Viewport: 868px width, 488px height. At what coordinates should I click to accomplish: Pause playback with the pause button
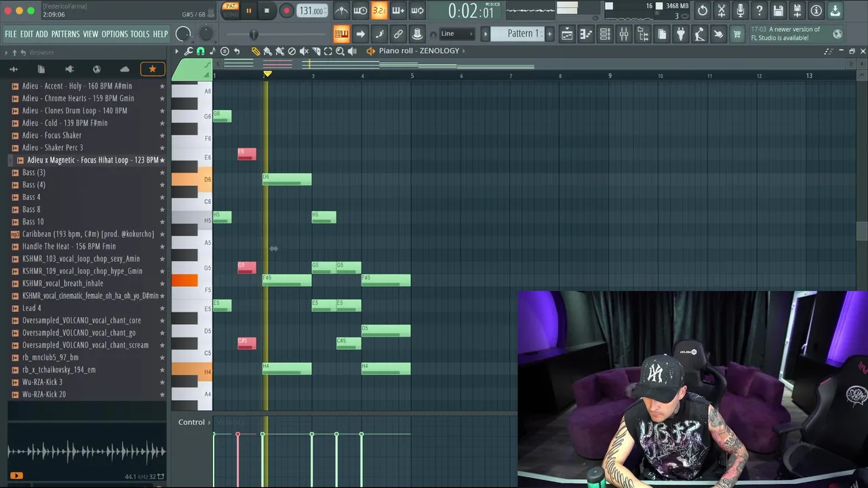coord(249,10)
